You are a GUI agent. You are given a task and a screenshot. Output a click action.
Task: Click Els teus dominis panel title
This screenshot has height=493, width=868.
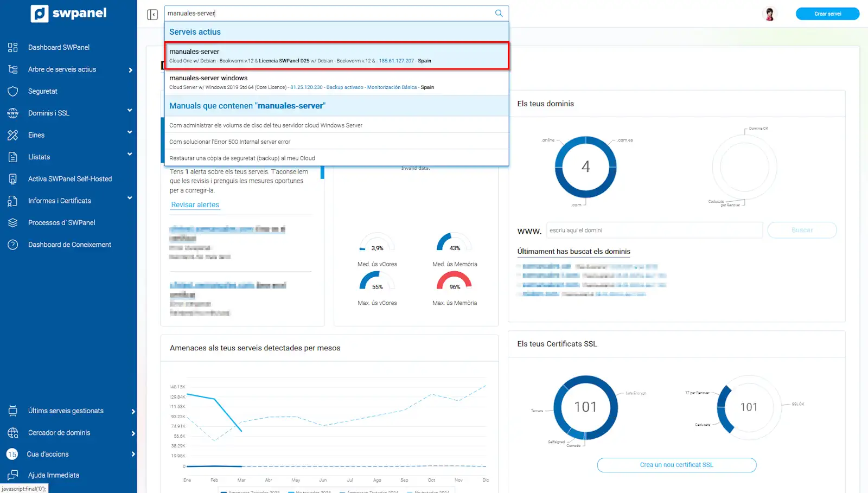pyautogui.click(x=545, y=104)
